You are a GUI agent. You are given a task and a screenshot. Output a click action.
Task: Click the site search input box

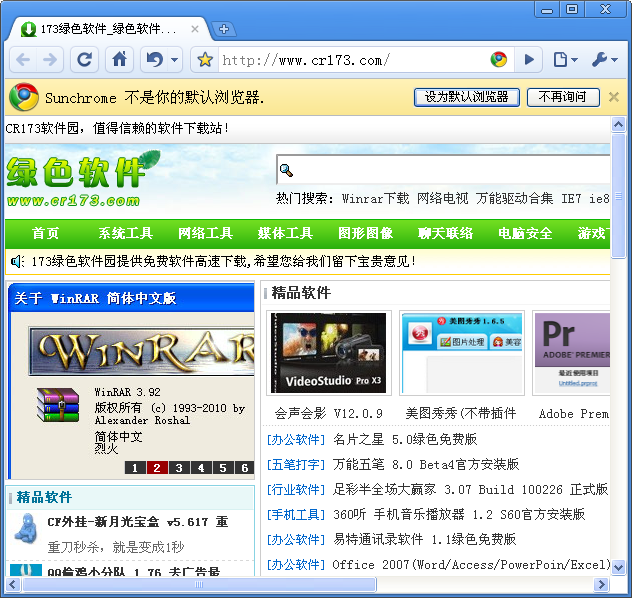(443, 170)
